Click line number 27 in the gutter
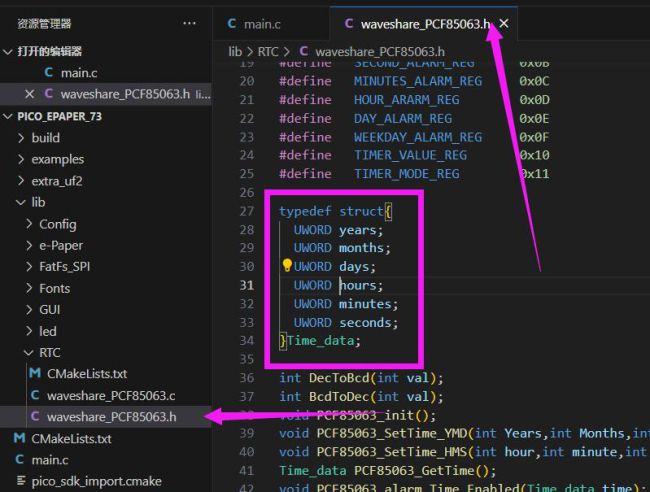Image resolution: width=650 pixels, height=492 pixels. pos(247,211)
